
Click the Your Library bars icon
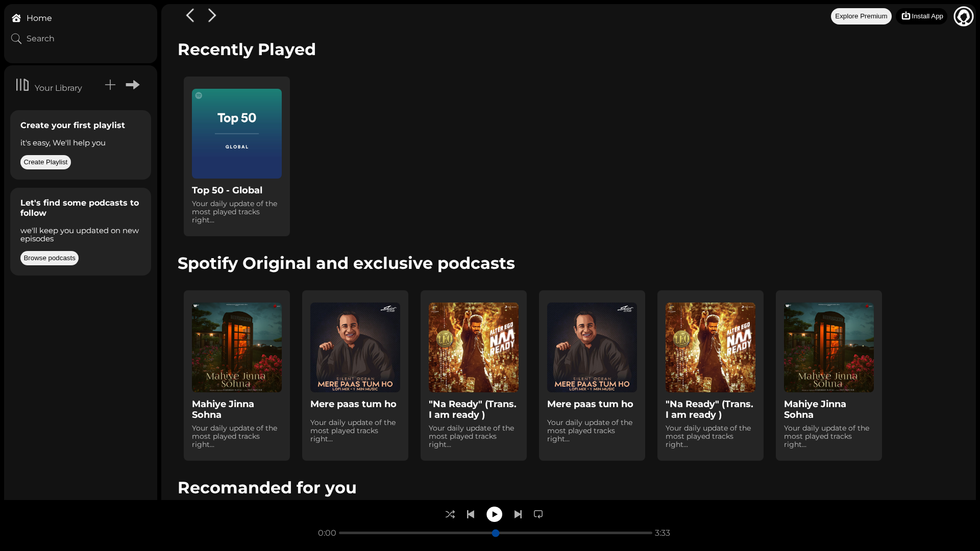(x=22, y=85)
